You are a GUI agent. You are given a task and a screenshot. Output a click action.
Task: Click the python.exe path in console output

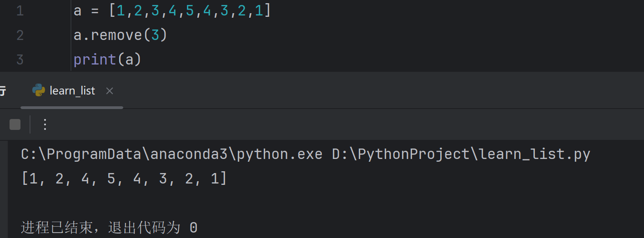pyautogui.click(x=172, y=154)
